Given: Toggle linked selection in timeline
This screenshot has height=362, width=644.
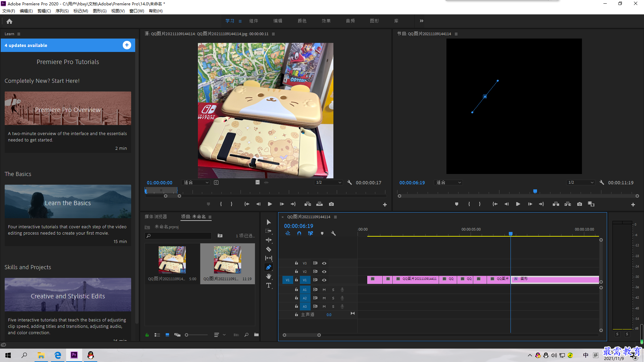Looking at the screenshot, I should pyautogui.click(x=311, y=233).
